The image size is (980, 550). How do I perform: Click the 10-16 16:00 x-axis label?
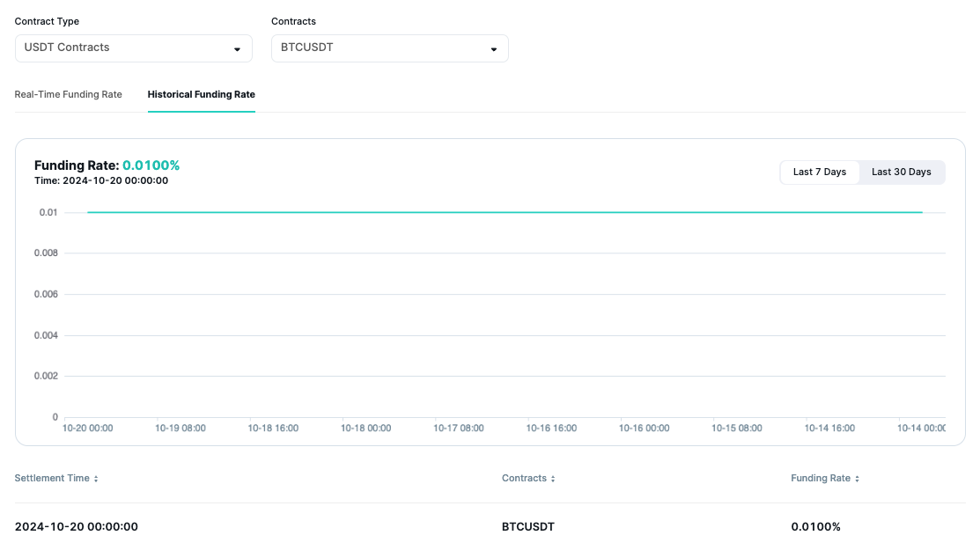[x=551, y=429]
